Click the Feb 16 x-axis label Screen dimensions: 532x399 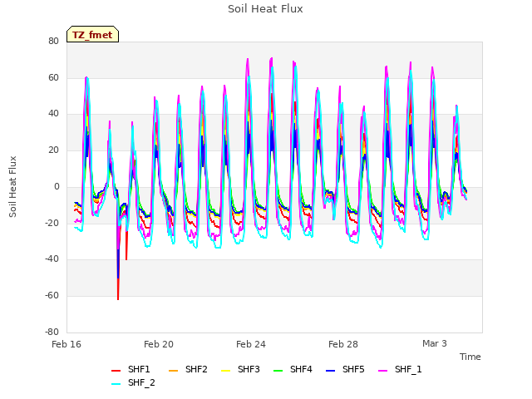[x=66, y=344]
